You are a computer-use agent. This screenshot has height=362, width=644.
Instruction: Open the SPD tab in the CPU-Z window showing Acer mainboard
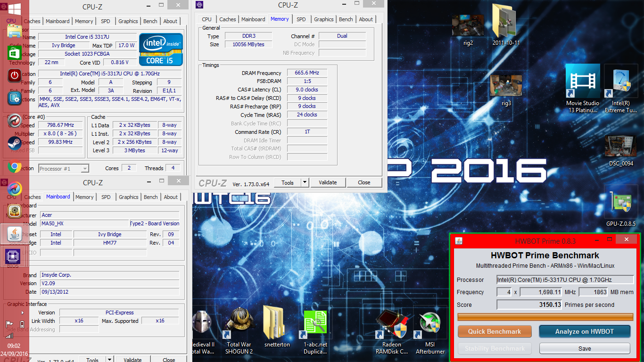pyautogui.click(x=106, y=197)
